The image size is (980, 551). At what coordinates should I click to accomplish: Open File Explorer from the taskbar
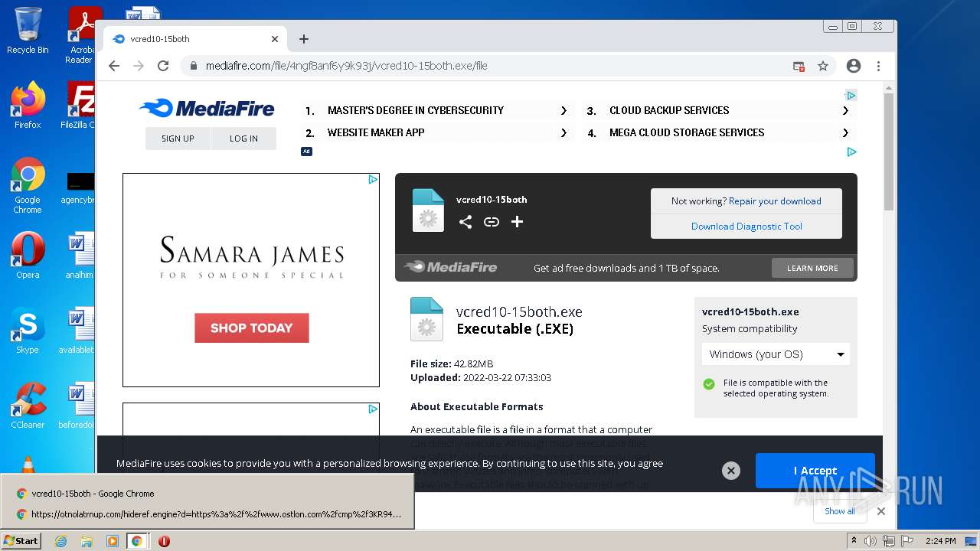tap(87, 541)
